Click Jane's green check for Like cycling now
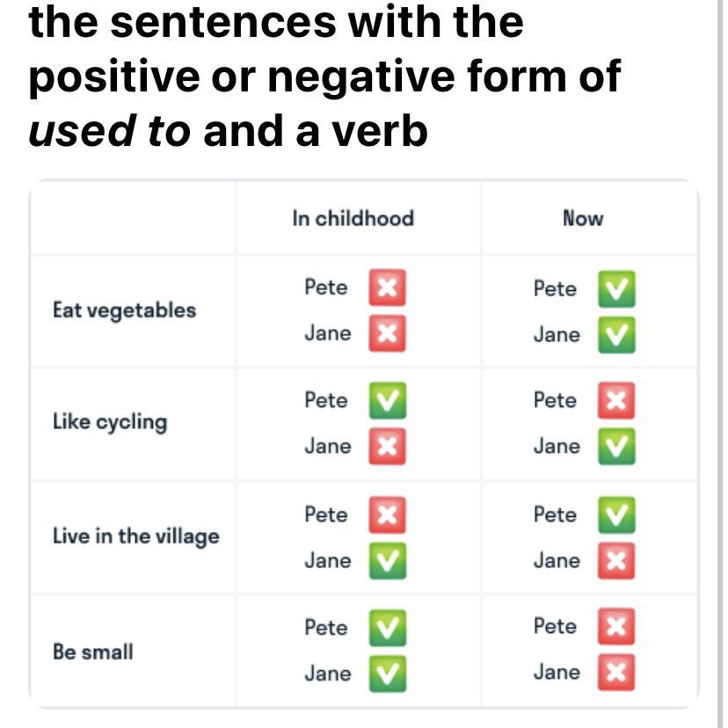728x728 pixels. point(616,446)
